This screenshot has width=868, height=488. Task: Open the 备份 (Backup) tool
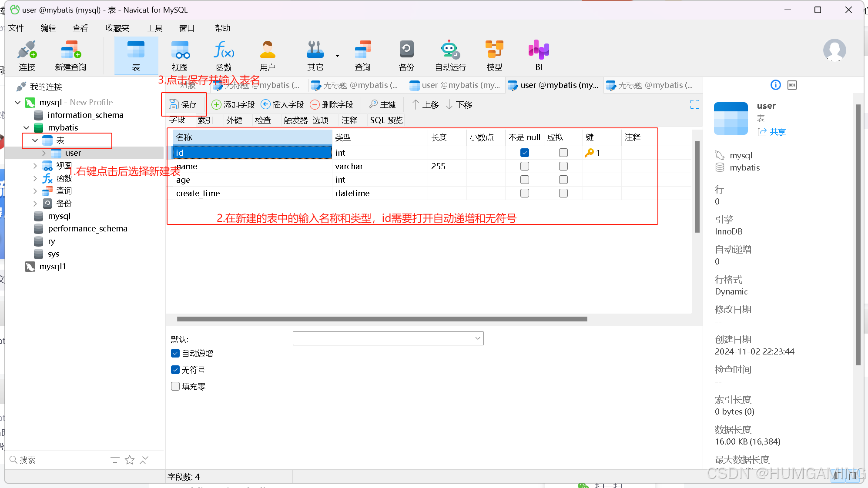(x=406, y=54)
